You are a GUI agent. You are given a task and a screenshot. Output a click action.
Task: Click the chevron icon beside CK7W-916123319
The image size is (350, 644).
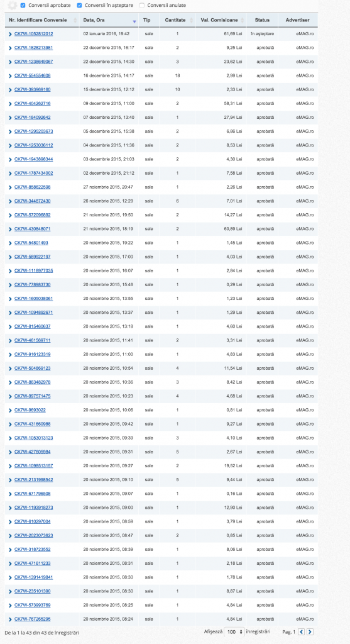[10, 354]
